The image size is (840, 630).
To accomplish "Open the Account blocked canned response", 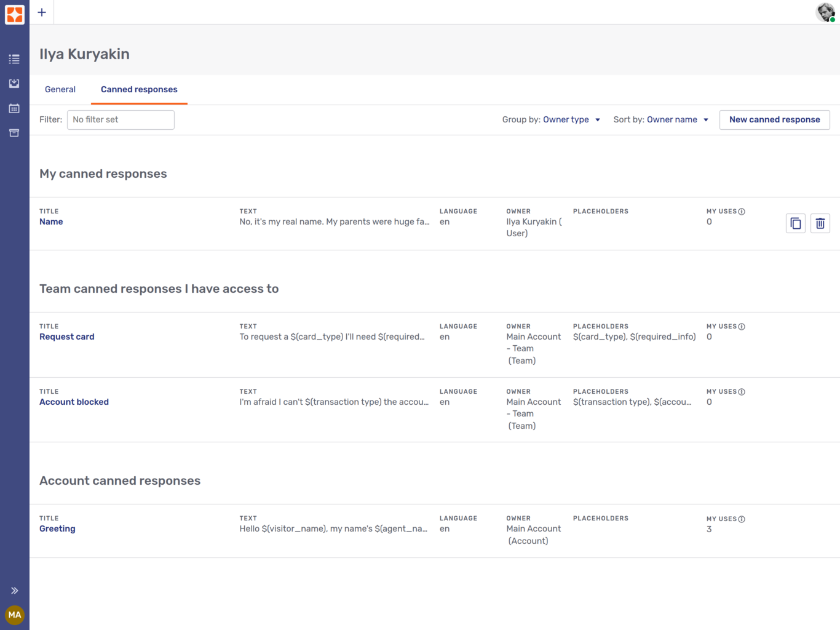I will tap(74, 402).
